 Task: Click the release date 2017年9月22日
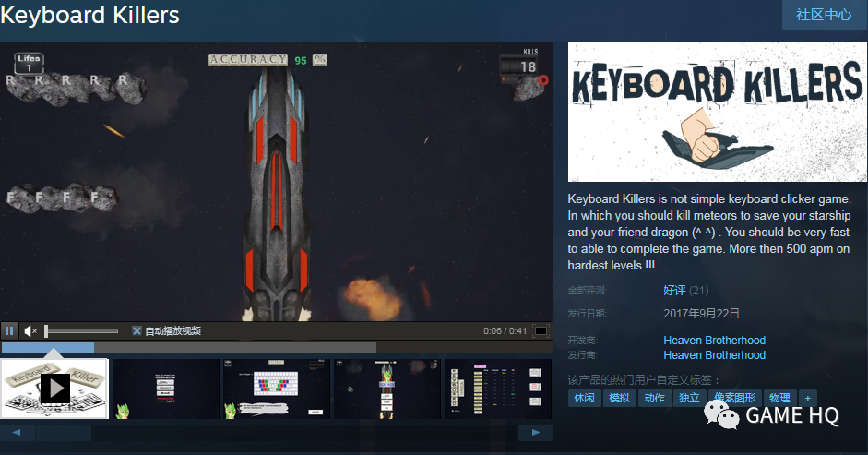701,314
